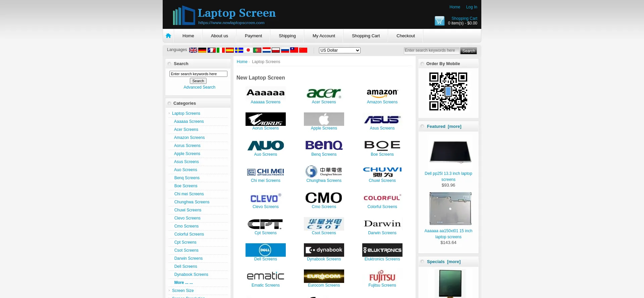Select the Spanish flag language
This screenshot has height=298, width=644.
[230, 50]
